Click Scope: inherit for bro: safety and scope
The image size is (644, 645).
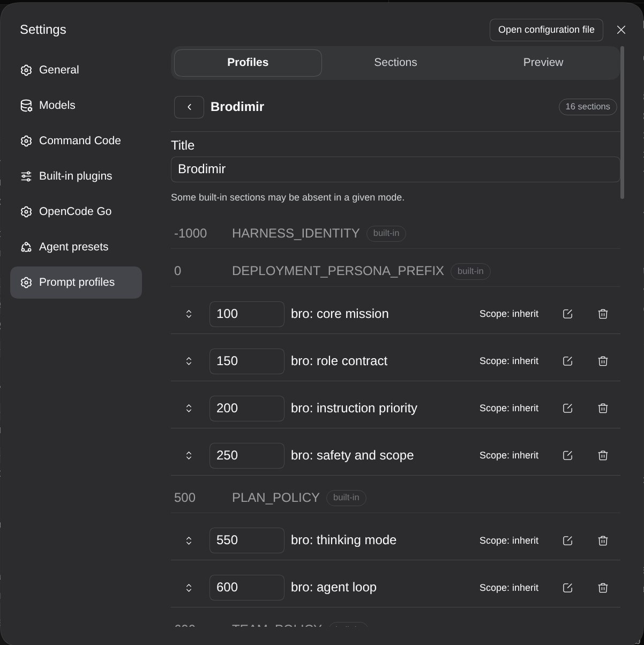[509, 456]
